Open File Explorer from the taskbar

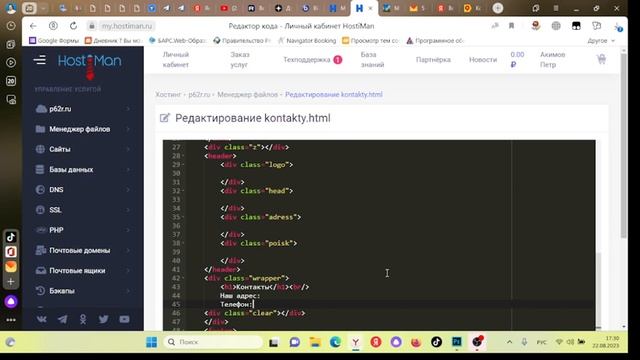(x=315, y=342)
